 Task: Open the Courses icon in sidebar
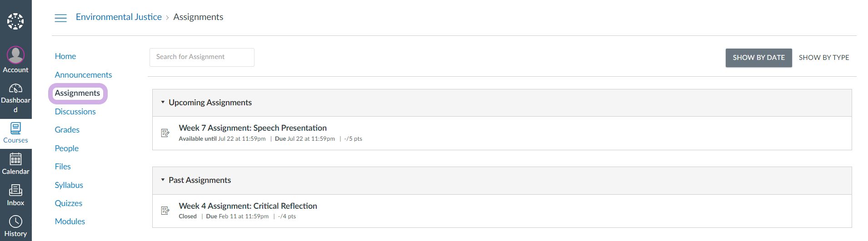tap(15, 128)
